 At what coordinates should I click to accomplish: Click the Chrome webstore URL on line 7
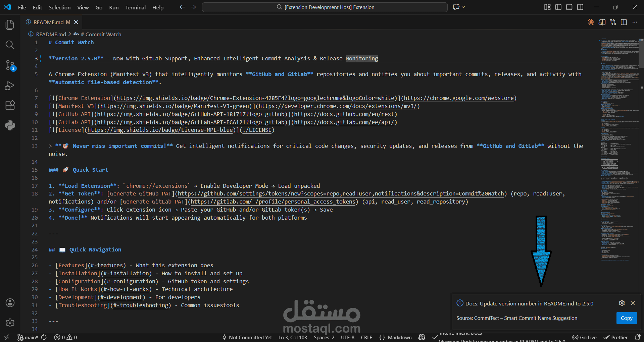(x=459, y=98)
